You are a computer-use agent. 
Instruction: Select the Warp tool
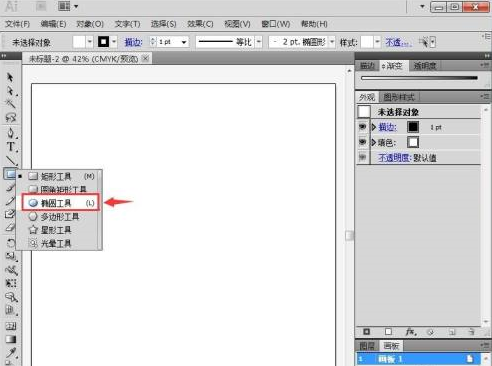(x=10, y=270)
